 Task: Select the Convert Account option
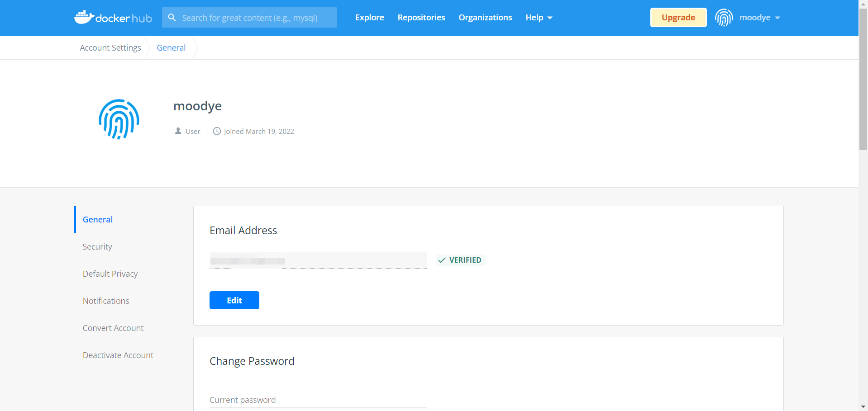click(x=113, y=328)
